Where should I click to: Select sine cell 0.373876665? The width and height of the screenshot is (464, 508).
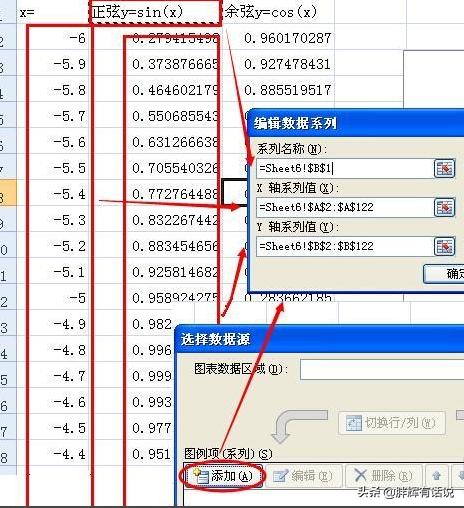click(x=155, y=64)
